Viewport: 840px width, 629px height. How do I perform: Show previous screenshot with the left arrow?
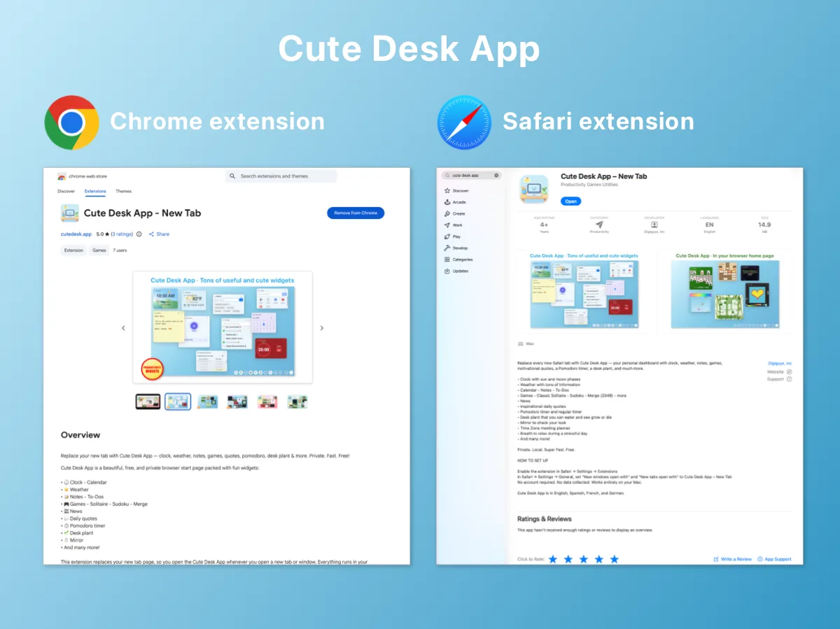(x=124, y=327)
